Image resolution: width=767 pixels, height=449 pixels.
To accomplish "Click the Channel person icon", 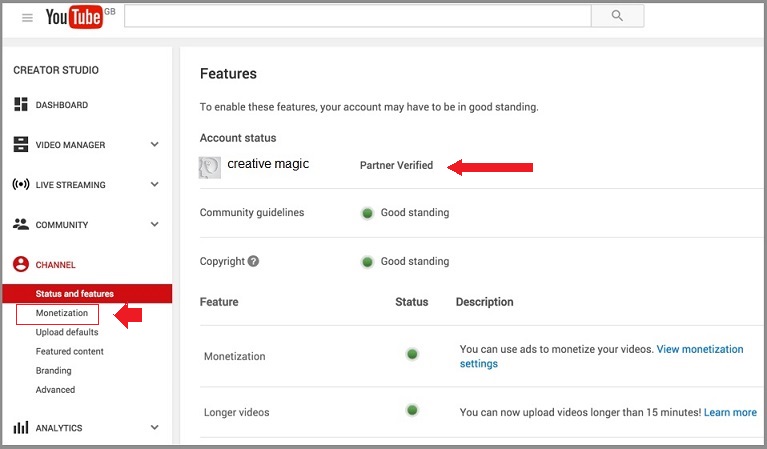I will click(21, 264).
